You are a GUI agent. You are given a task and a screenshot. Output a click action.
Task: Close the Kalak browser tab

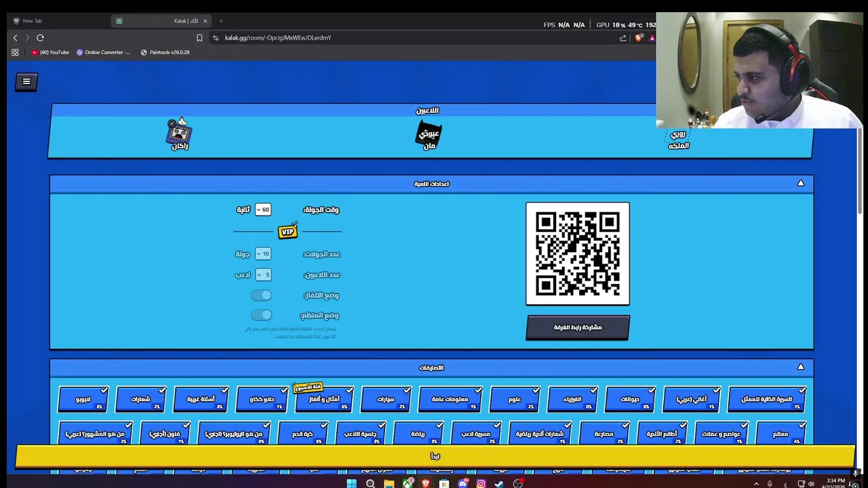205,21
